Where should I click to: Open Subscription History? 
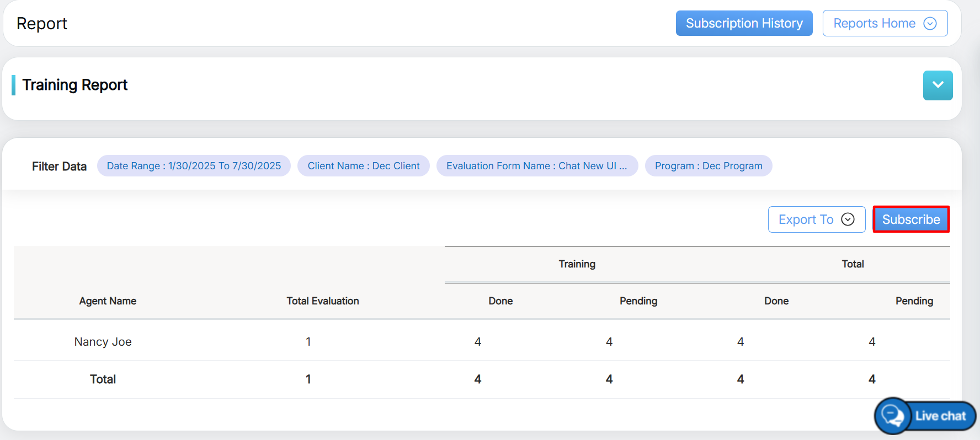744,23
